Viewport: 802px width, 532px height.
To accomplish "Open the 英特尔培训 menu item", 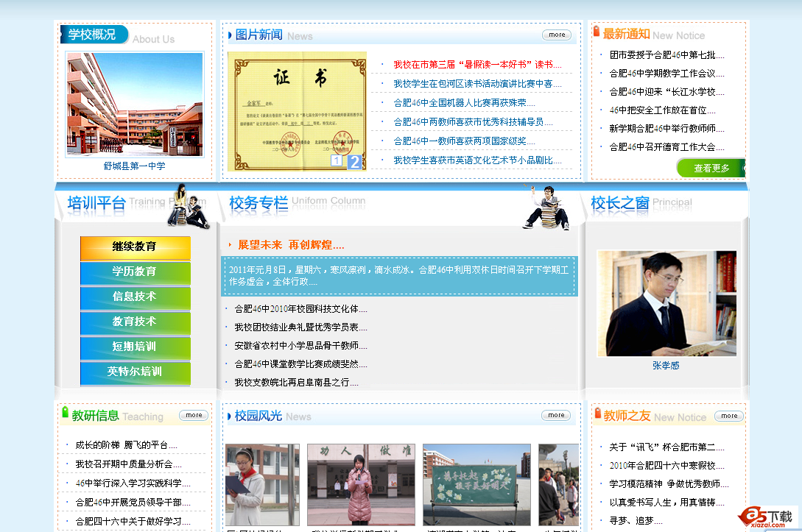I will (135, 372).
